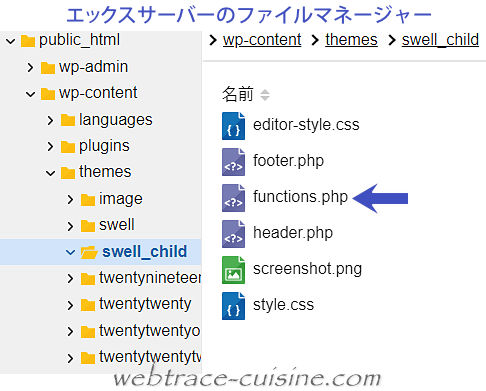Select twentynineteen label in tree

click(150, 278)
